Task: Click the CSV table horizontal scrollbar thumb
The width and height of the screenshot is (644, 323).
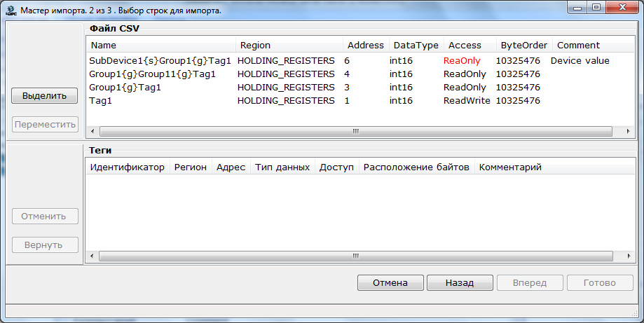Action: [356, 131]
